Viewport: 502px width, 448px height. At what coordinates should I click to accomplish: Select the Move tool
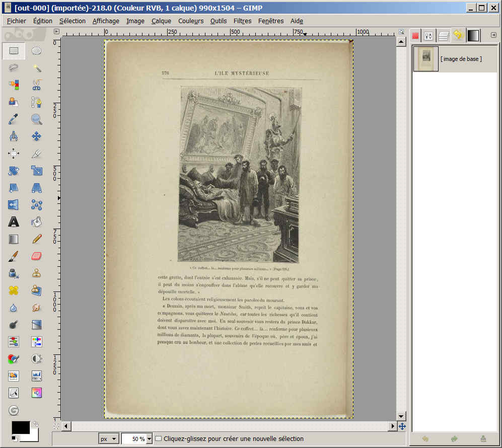tap(36, 136)
